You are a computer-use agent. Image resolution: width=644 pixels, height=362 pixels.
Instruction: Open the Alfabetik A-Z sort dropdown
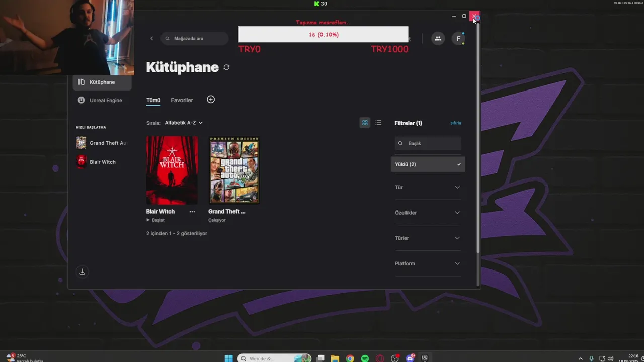pos(184,123)
